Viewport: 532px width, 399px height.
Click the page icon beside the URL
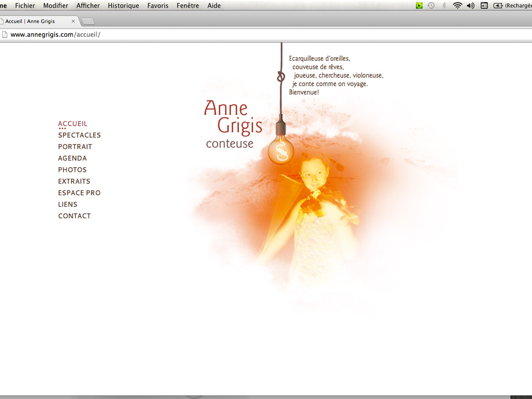click(x=4, y=35)
